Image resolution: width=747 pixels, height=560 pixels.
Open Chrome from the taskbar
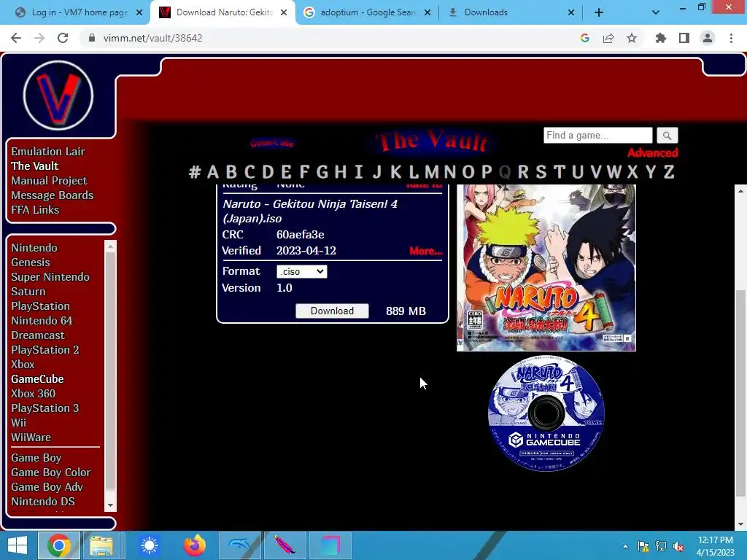pyautogui.click(x=58, y=545)
